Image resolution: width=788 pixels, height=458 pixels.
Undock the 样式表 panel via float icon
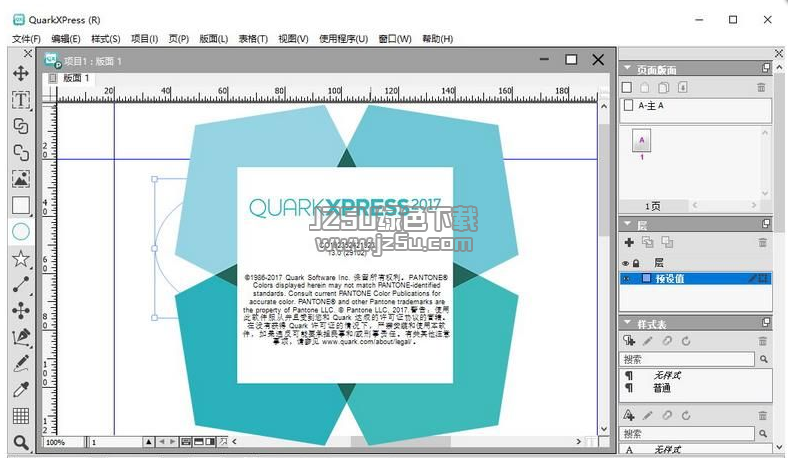coord(766,322)
